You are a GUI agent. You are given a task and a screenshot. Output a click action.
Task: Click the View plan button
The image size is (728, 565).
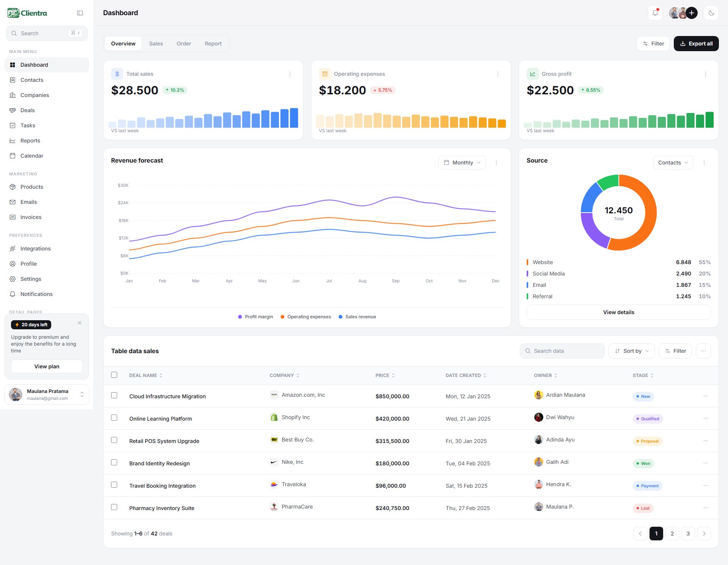click(47, 366)
